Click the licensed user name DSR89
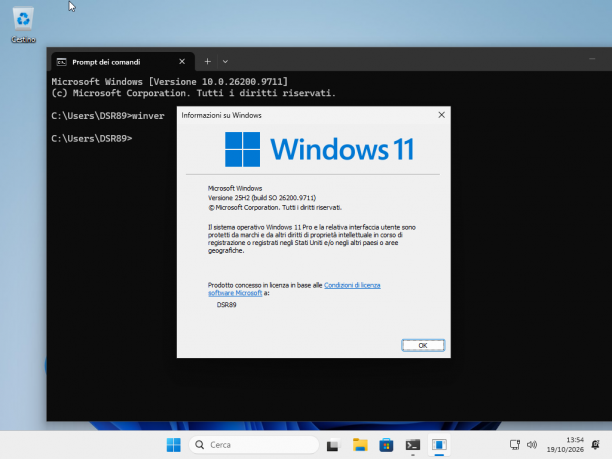612x459 pixels. point(226,304)
